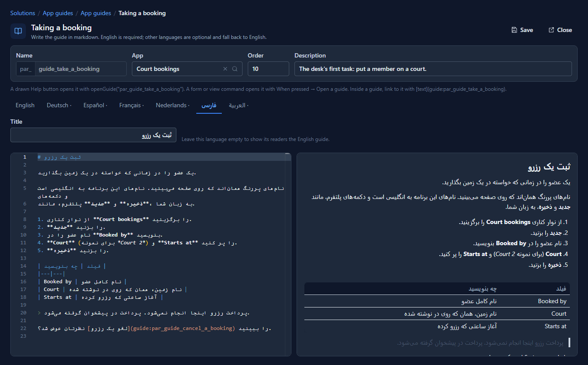Viewport: 588px width, 365px height.
Task: Click preview table cell Starts at
Action: (556, 326)
